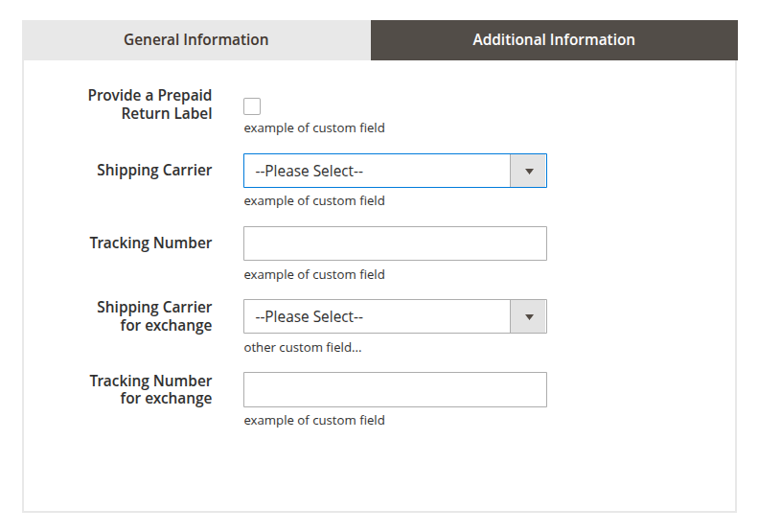This screenshot has width=758, height=532.
Task: Click the "other custom field..." hint text
Action: (303, 348)
